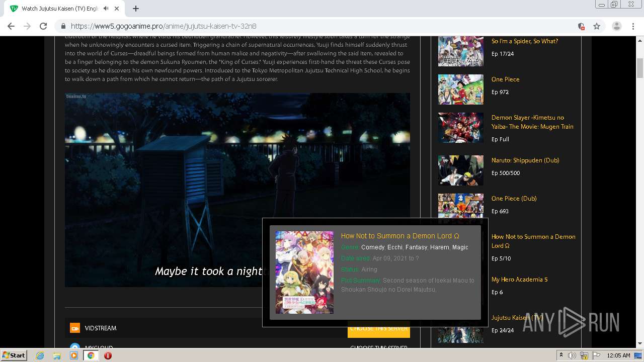
Task: View site info via the padlock icon
Action: coord(63,26)
